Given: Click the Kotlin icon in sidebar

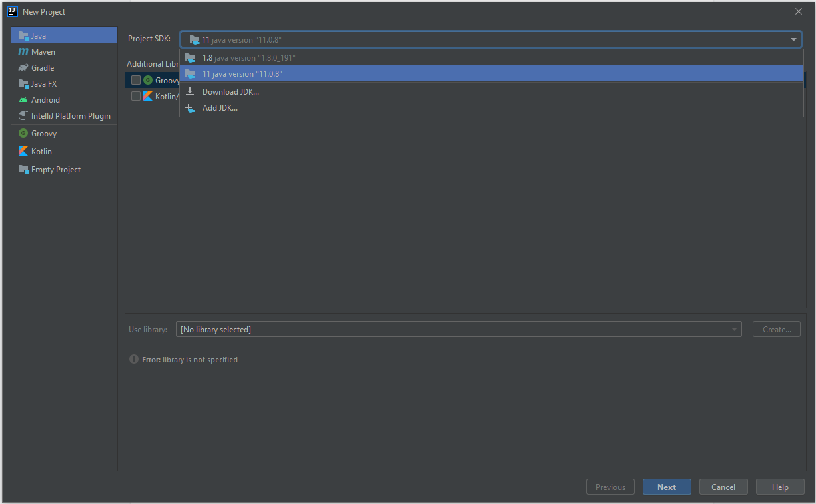Looking at the screenshot, I should pos(23,151).
